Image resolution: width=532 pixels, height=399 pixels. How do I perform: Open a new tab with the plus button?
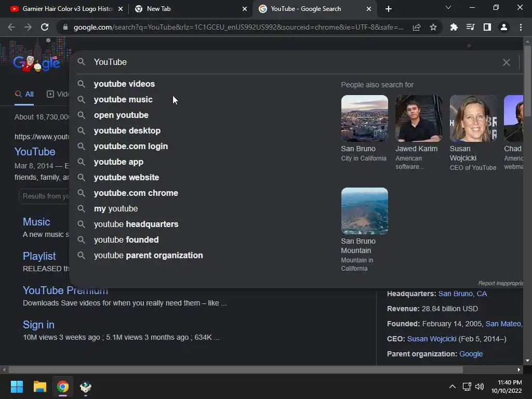(x=389, y=9)
